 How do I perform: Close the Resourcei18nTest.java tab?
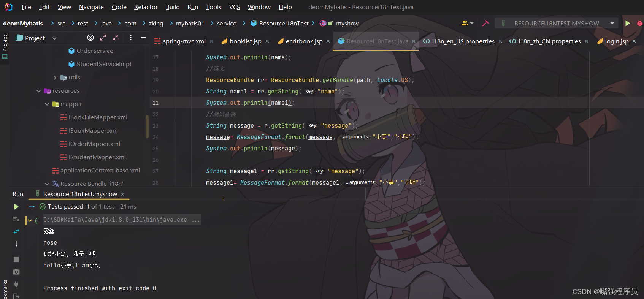tap(414, 41)
